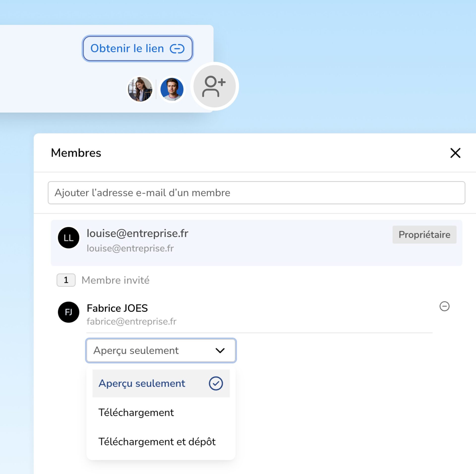476x474 pixels.
Task: Click the link icon in Obtenir le lien
Action: pyautogui.click(x=177, y=49)
